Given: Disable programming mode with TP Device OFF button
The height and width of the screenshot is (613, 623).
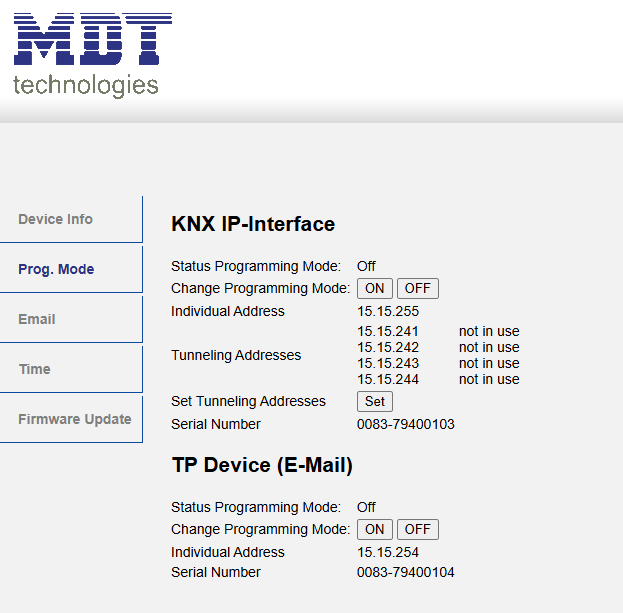Looking at the screenshot, I should (417, 529).
